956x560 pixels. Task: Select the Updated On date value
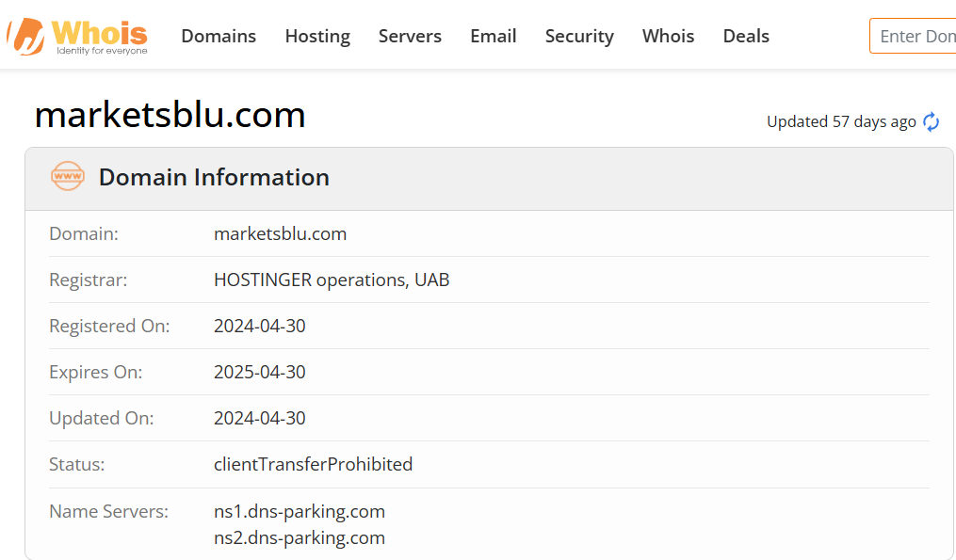(260, 418)
